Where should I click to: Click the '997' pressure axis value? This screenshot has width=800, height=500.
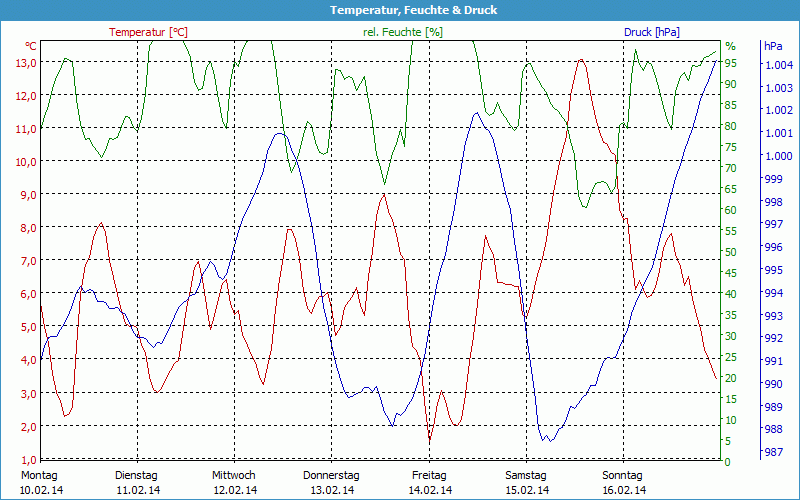tap(772, 224)
